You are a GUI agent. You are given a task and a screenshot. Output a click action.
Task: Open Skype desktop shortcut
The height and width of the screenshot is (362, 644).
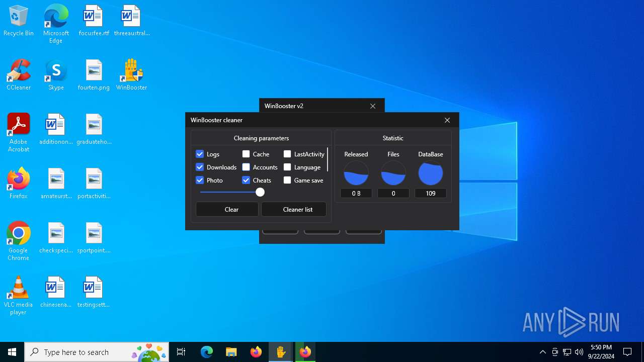point(56,75)
